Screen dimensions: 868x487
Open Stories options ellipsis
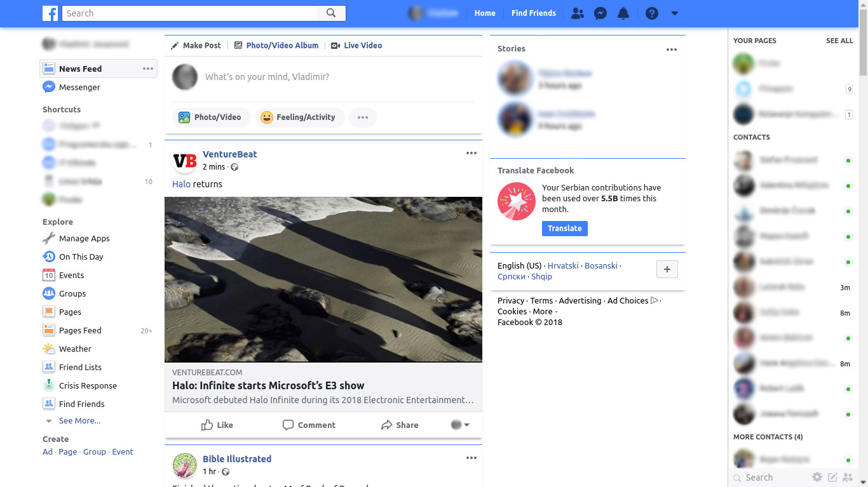(672, 50)
